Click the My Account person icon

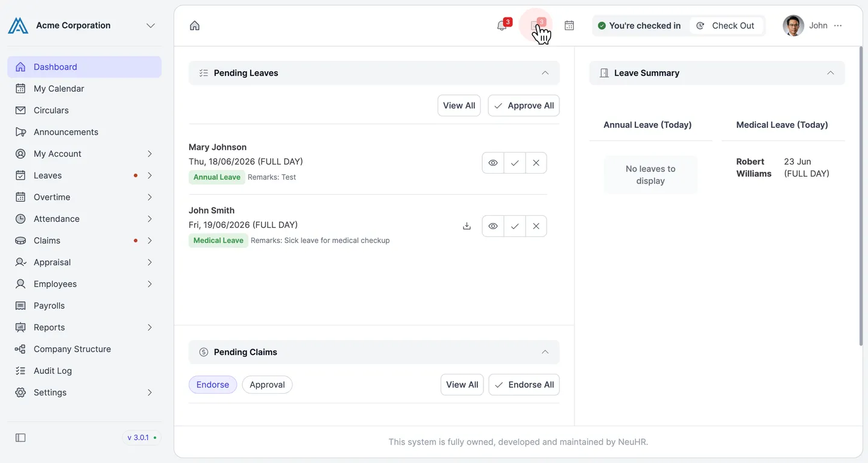click(20, 154)
